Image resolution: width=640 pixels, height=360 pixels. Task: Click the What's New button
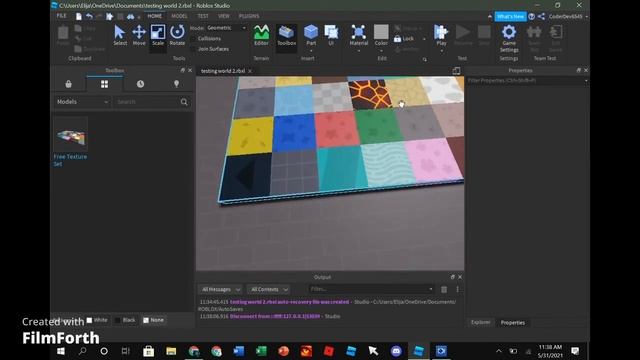coord(511,16)
